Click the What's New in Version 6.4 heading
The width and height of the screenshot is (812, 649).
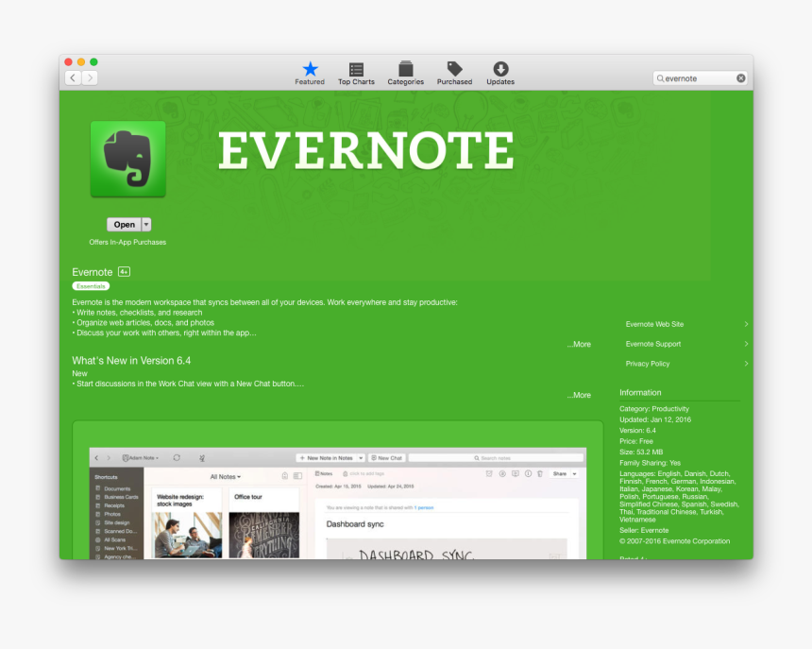[131, 361]
